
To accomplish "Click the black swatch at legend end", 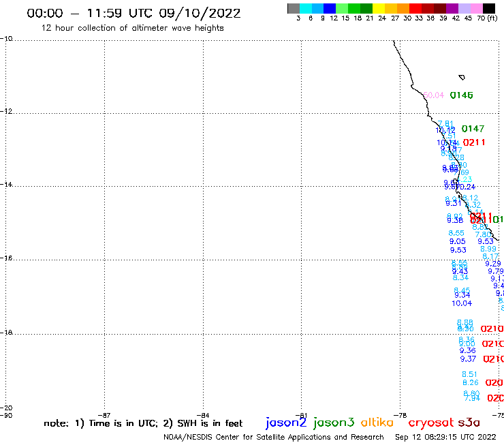I will [x=489, y=8].
